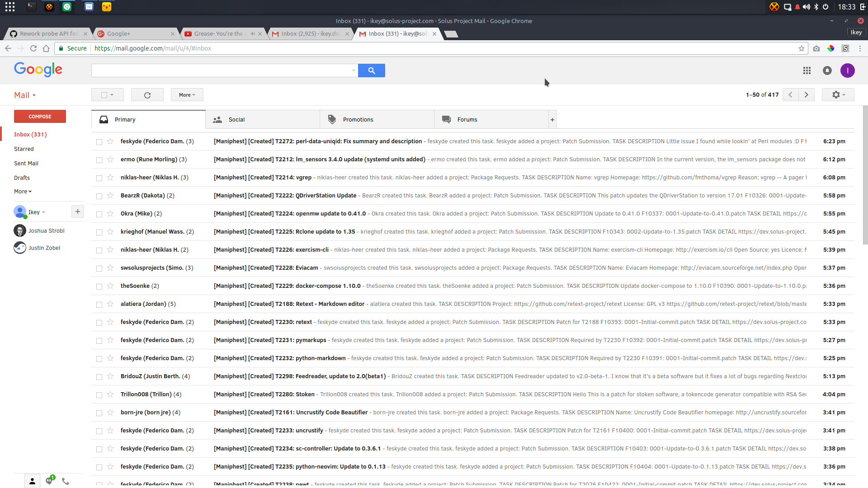Select the T2280 Stoken checkbox

point(99,395)
